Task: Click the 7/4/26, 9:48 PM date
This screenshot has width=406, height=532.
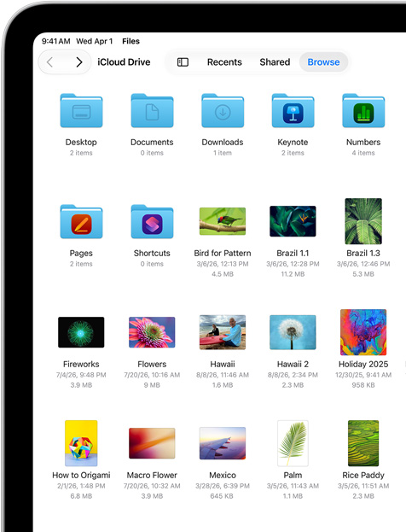Action: click(81, 375)
